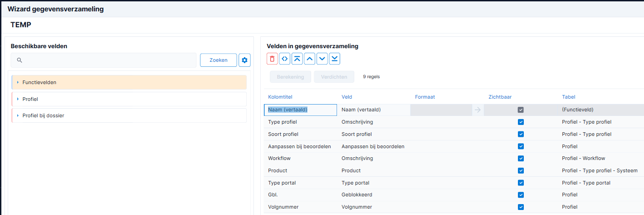Click the Berekening button
The image size is (644, 215).
(x=290, y=77)
